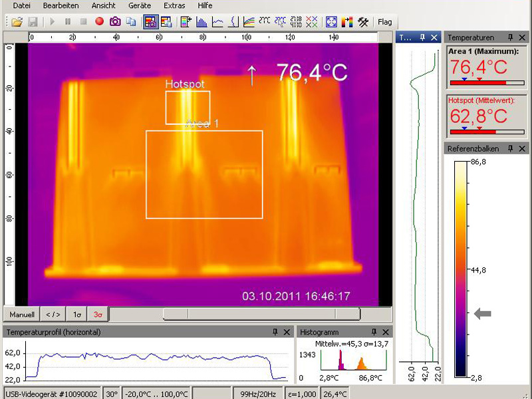Click the 2,8 minimum reference bar value
Screen dimensions: 532x399
tap(476, 378)
